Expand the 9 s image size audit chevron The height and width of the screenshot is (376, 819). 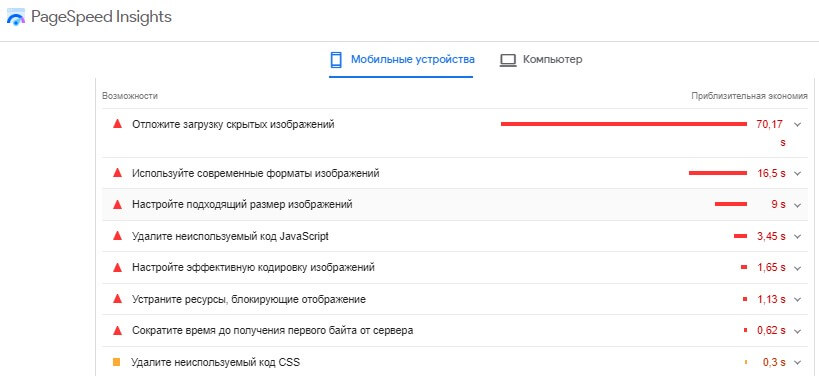pyautogui.click(x=797, y=205)
